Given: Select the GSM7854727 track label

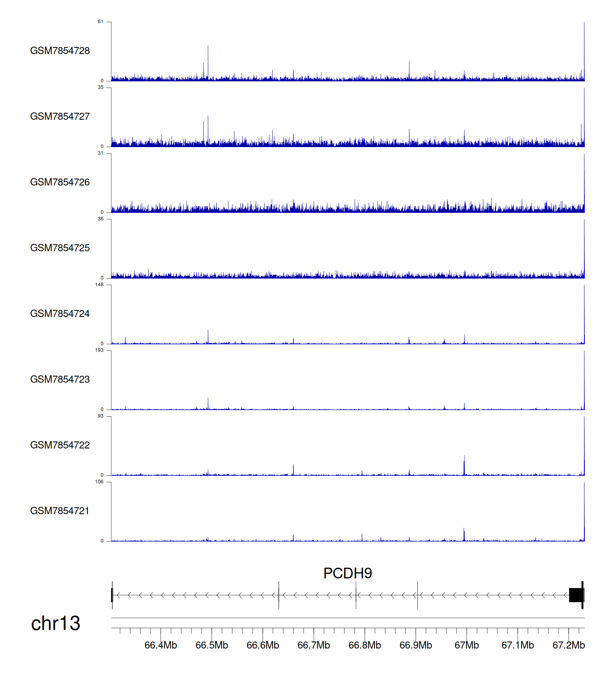Looking at the screenshot, I should (x=60, y=116).
